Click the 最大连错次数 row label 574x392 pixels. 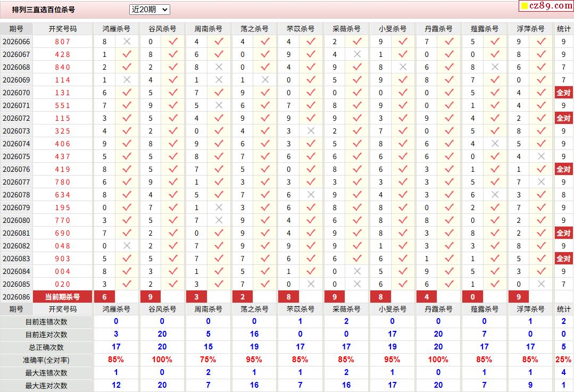[46, 373]
